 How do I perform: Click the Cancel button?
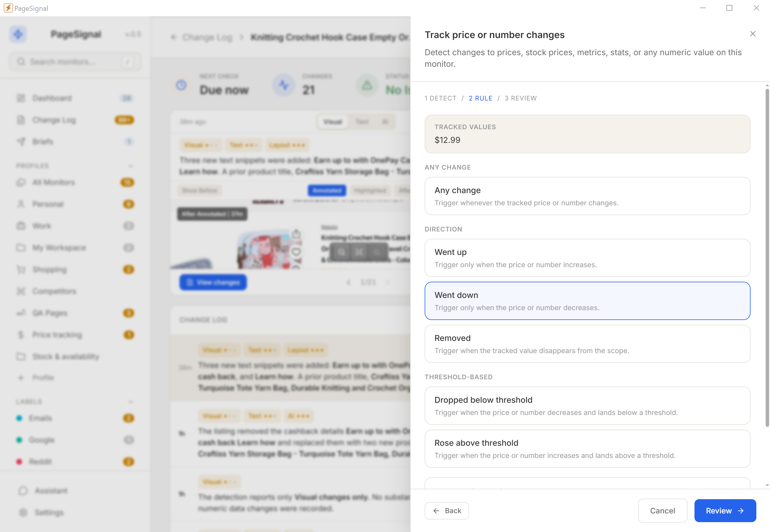tap(662, 511)
